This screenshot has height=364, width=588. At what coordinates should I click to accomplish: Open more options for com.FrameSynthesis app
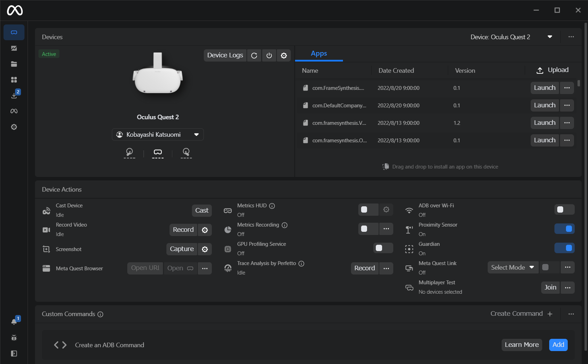tap(567, 88)
